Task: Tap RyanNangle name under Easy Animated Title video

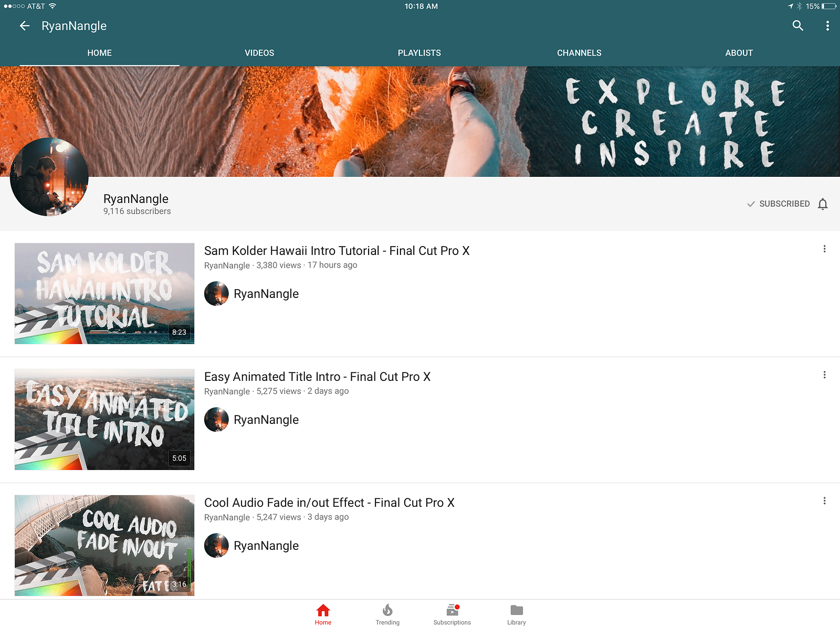Action: (266, 420)
